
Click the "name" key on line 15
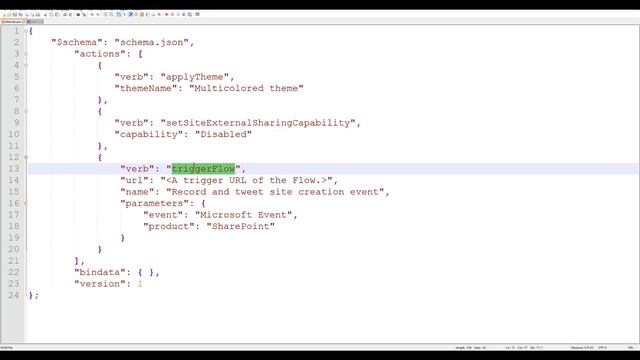click(x=137, y=192)
